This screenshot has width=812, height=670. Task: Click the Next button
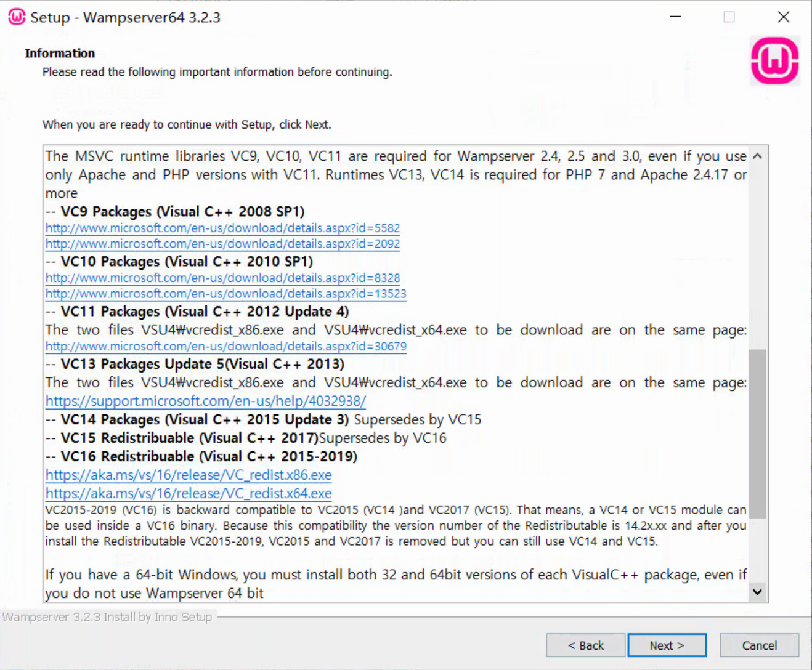click(667, 645)
